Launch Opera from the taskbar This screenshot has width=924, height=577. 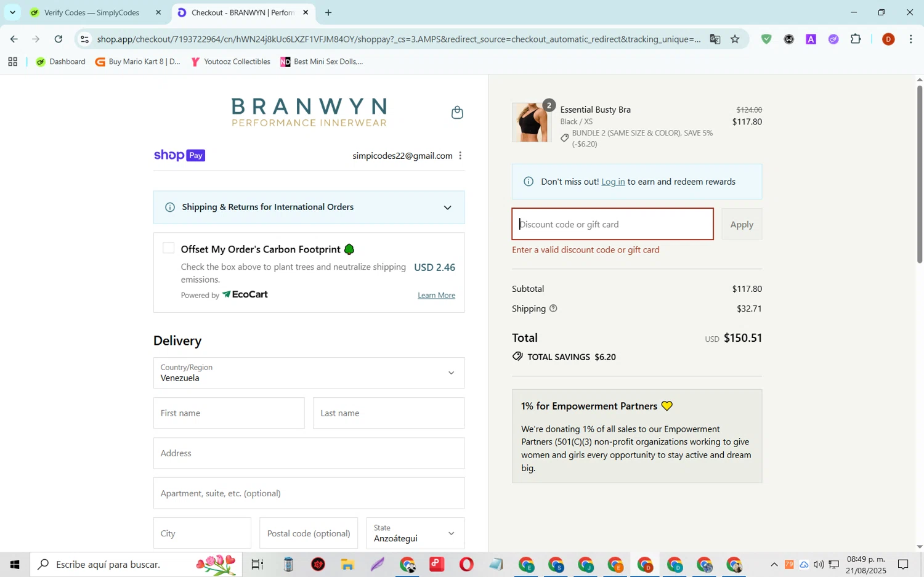coord(466,564)
